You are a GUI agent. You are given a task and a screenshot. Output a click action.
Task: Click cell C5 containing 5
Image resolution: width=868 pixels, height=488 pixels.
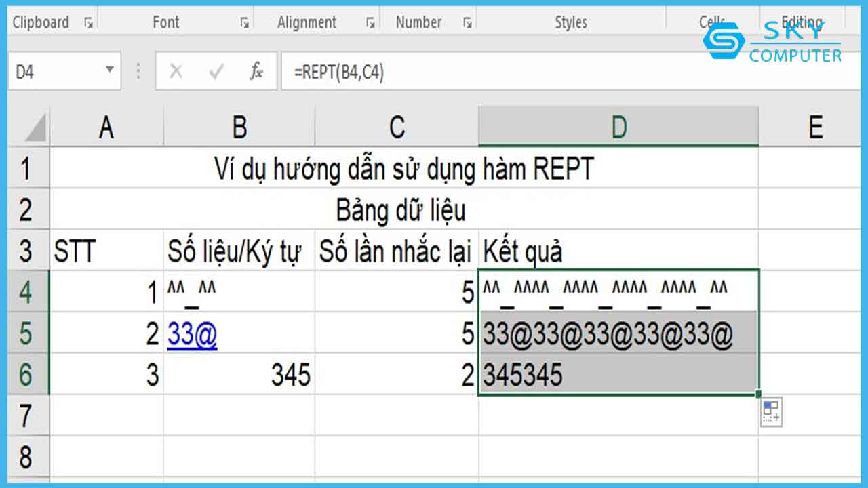(397, 333)
